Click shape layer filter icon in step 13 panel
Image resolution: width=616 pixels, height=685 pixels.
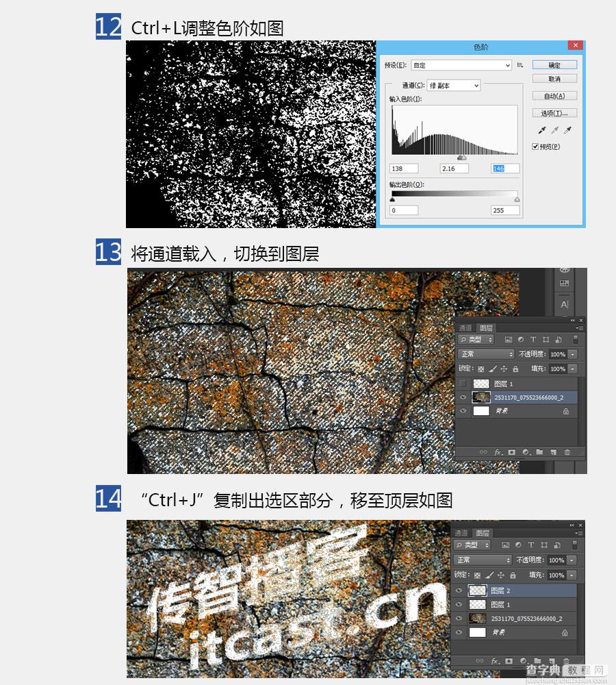(546, 340)
